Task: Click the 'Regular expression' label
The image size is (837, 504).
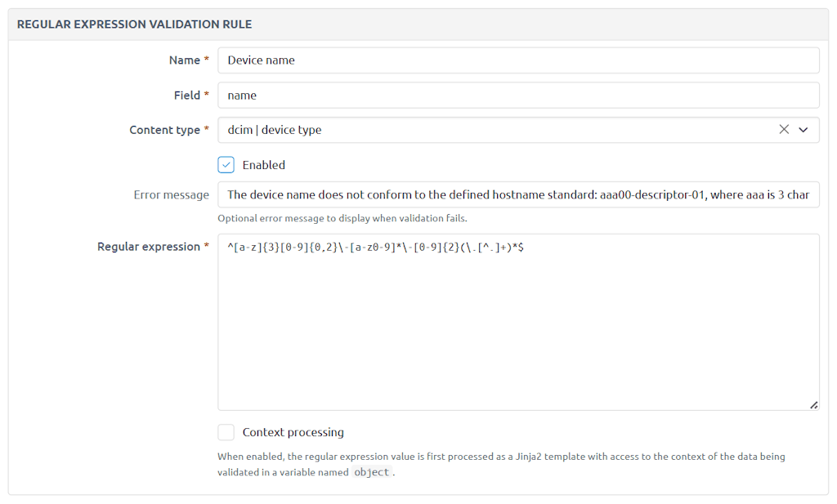Action: pos(149,247)
